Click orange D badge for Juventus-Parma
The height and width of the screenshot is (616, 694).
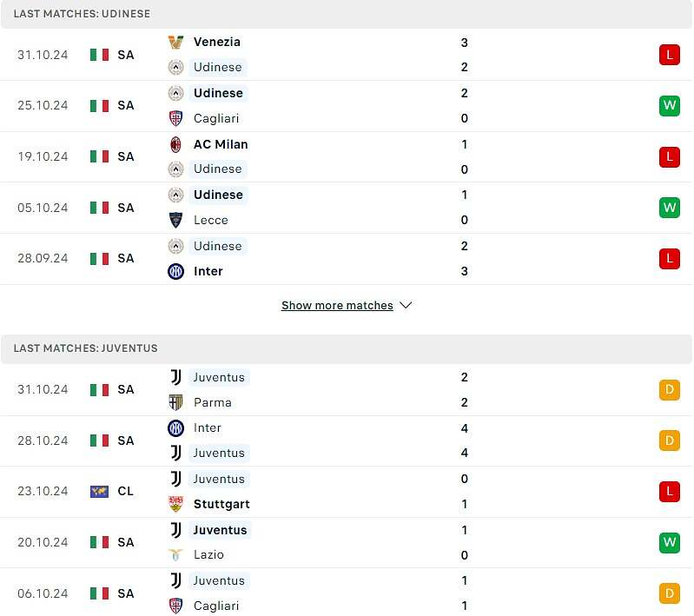click(x=669, y=390)
